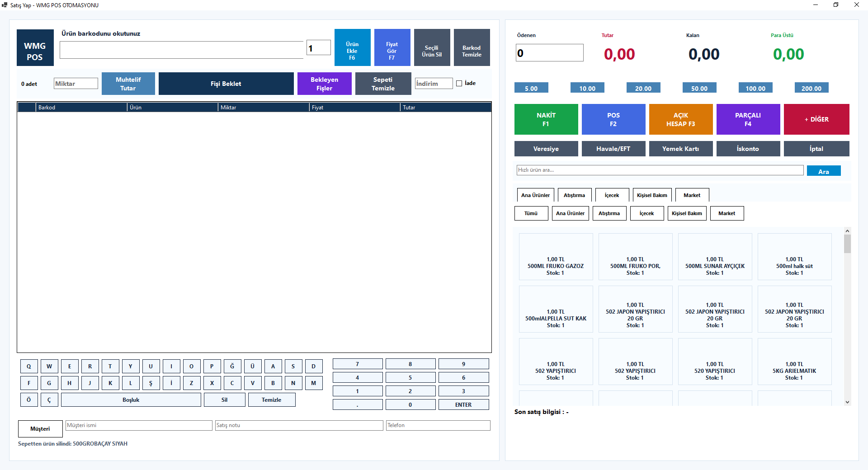868x470 pixels.
Task: Click Muhtelif Tutar button
Action: [128, 84]
